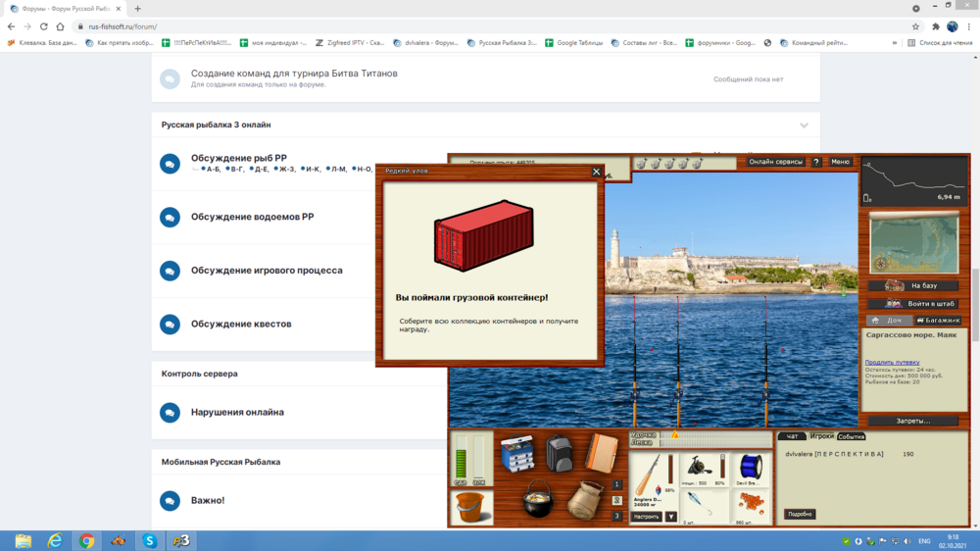Viewport: 980px width, 551px height.
Task: Click forum icon beside Нарушения онлайна
Action: [x=170, y=413]
